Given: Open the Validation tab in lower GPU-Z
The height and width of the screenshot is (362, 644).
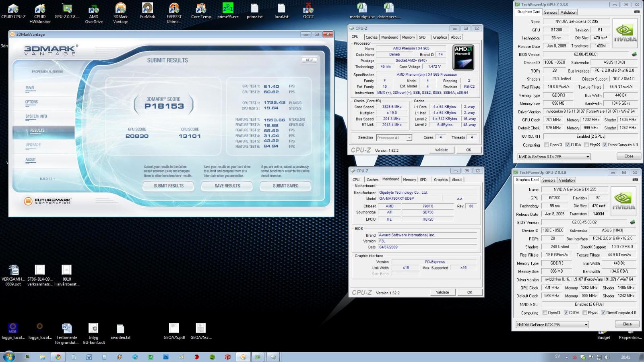Looking at the screenshot, I should [567, 180].
